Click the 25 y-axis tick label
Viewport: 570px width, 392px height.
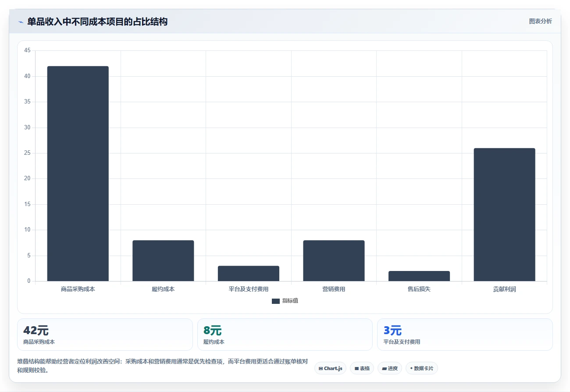pyautogui.click(x=27, y=153)
